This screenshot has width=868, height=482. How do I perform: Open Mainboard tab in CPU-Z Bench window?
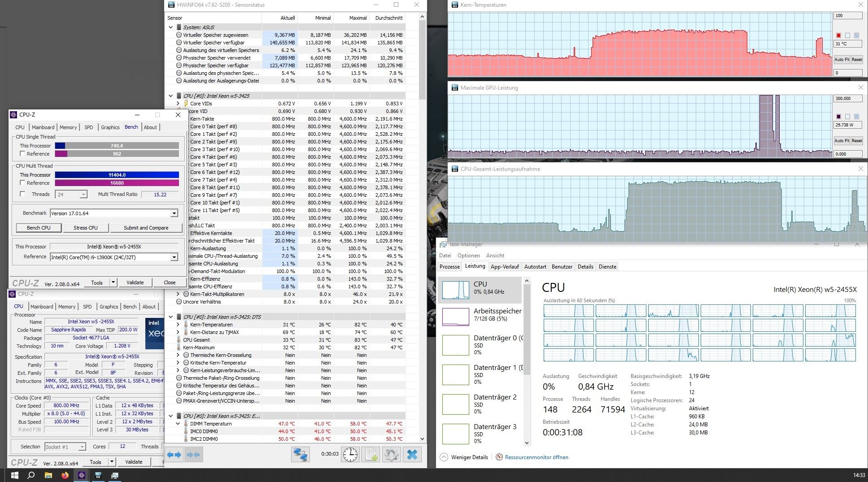[43, 127]
